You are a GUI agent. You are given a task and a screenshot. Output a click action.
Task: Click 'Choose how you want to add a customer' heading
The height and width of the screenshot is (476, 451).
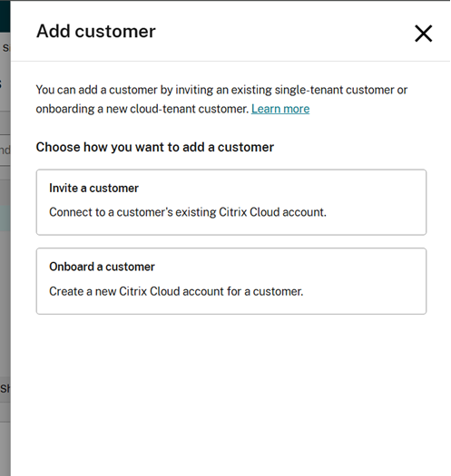coord(155,147)
